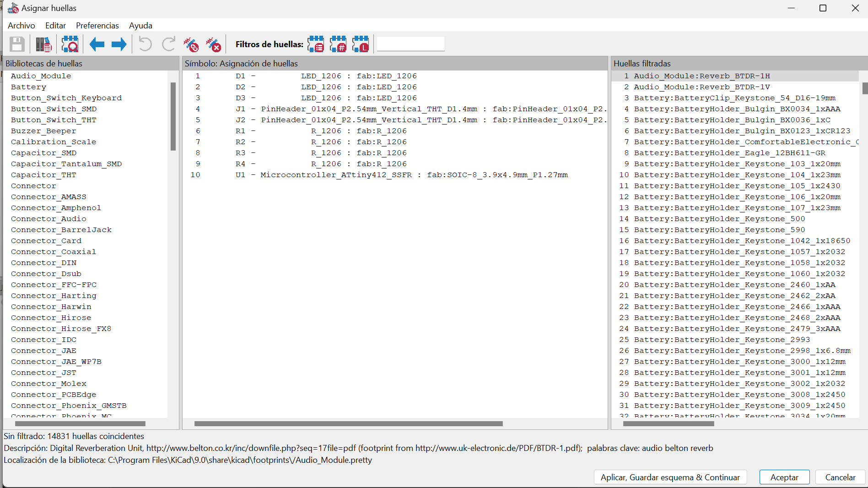Select the Connector_Hirose_FX8 library
The image size is (868, 488).
(x=61, y=329)
